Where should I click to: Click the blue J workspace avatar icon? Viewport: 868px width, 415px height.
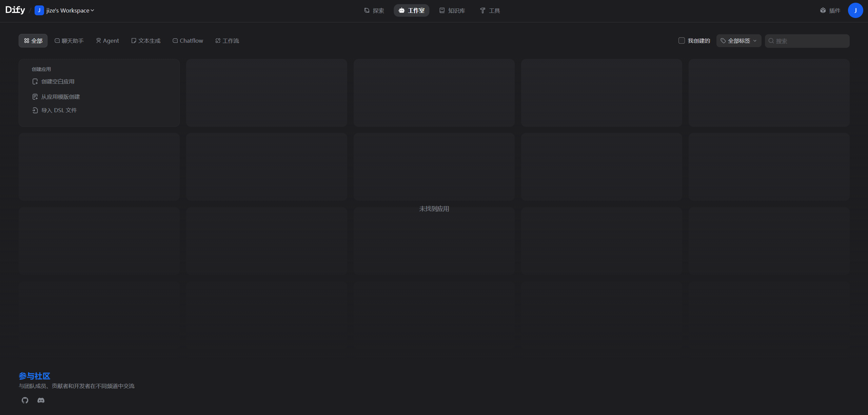point(39,11)
